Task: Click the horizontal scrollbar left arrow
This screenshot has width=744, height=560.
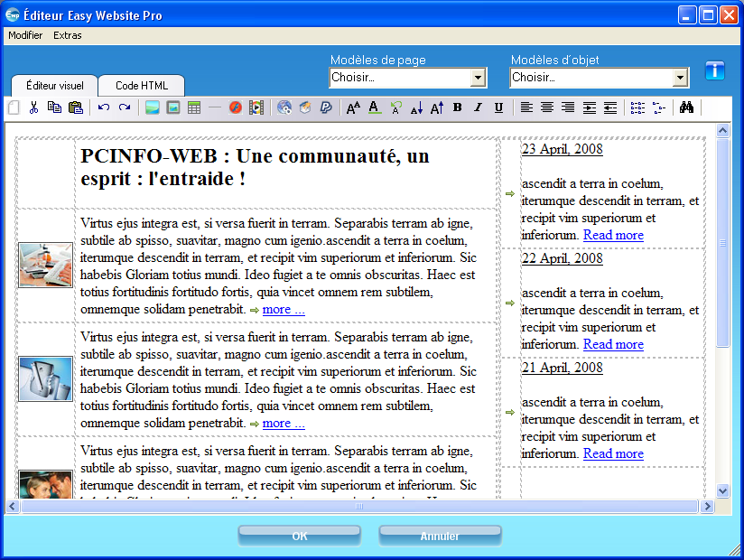Action: pos(13,507)
